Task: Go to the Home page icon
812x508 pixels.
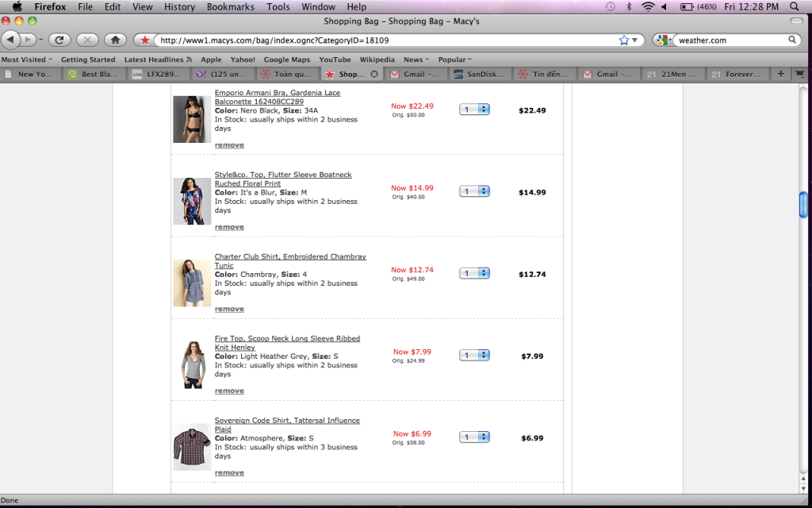Action: pos(115,40)
